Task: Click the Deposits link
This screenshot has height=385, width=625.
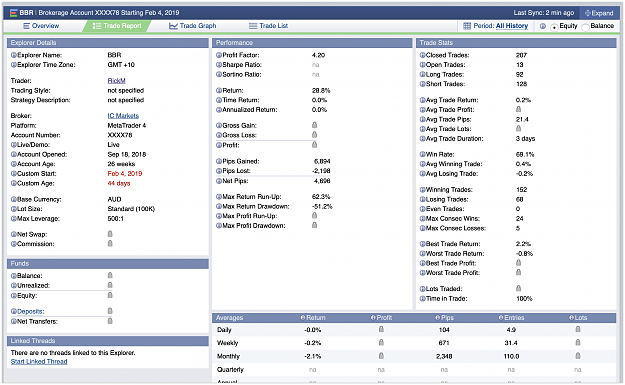Action: 30,312
